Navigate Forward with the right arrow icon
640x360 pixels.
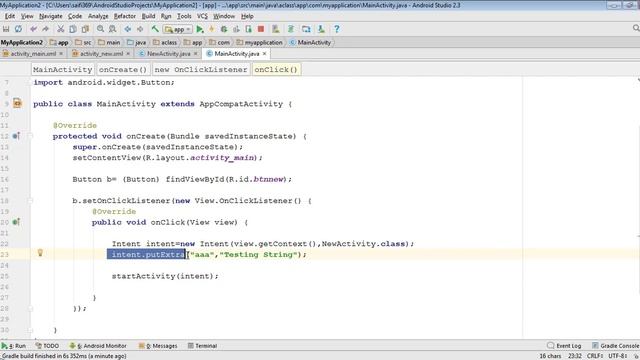pos(140,29)
